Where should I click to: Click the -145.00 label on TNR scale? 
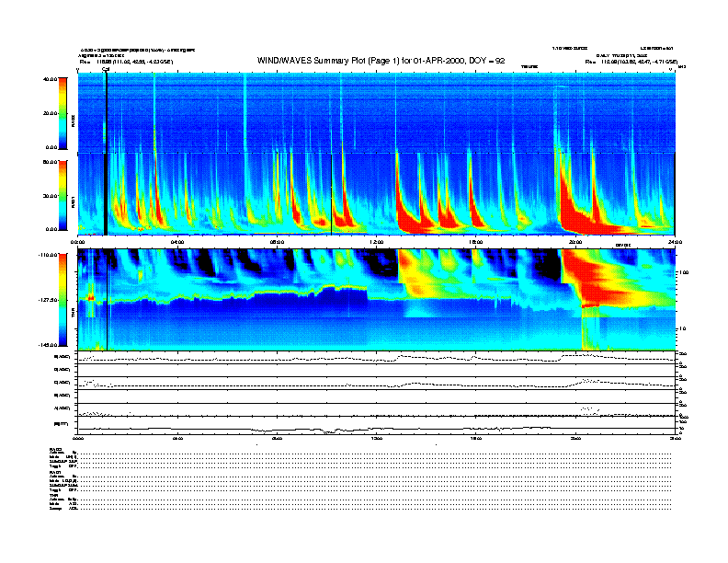[x=48, y=345]
